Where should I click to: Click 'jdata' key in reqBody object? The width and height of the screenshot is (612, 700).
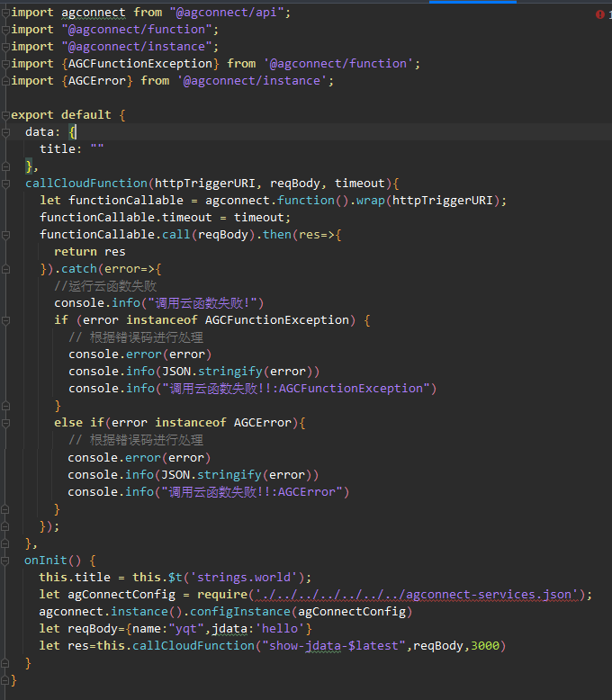tap(229, 629)
